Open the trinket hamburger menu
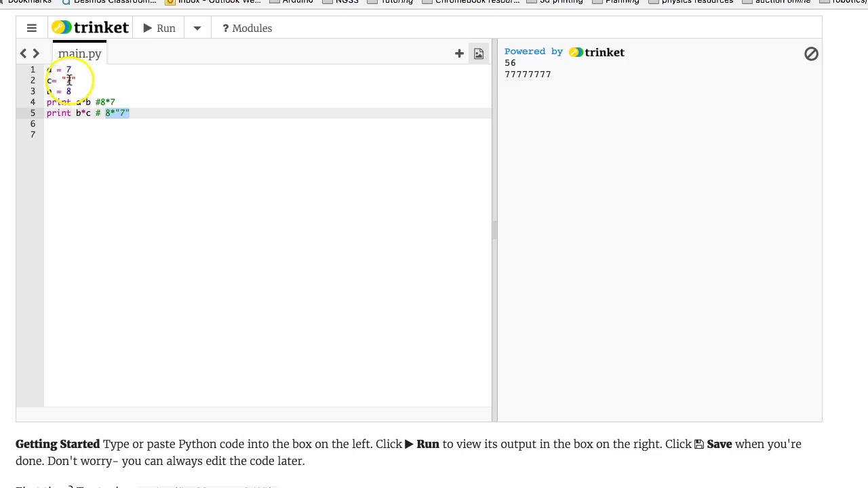 31,28
